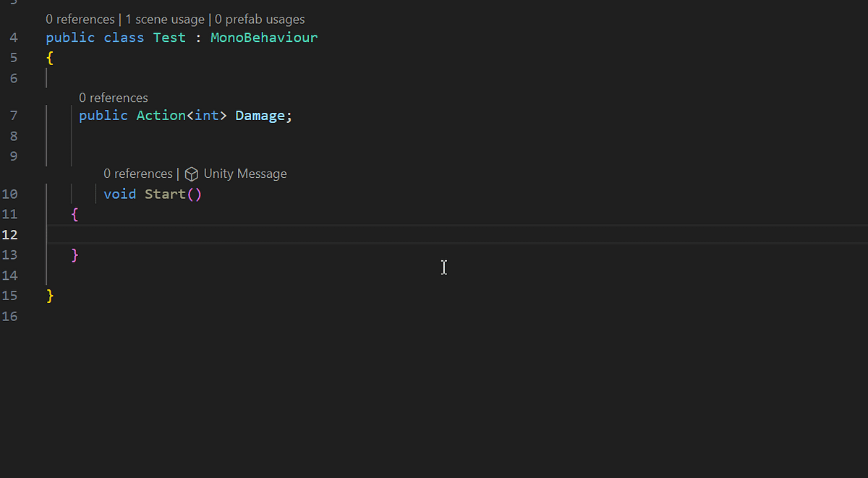Click the class opening brace on line 5
Screen dimensions: 868x478
coord(48,57)
